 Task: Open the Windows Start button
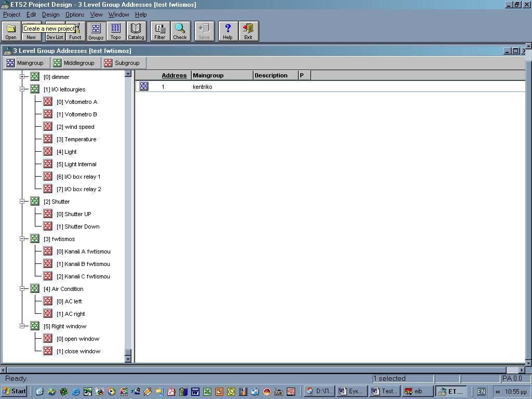click(x=14, y=391)
